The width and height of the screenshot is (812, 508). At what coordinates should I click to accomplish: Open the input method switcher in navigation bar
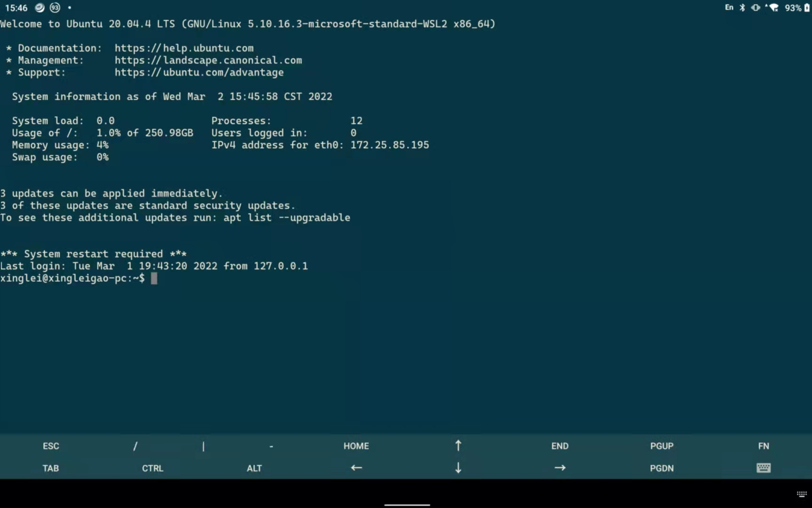tap(802, 494)
